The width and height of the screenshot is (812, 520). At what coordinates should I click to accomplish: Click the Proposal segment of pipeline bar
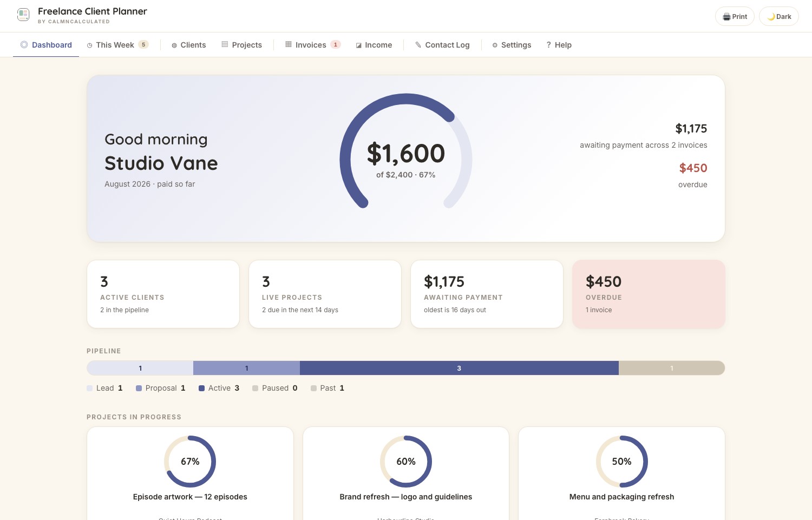coord(246,368)
